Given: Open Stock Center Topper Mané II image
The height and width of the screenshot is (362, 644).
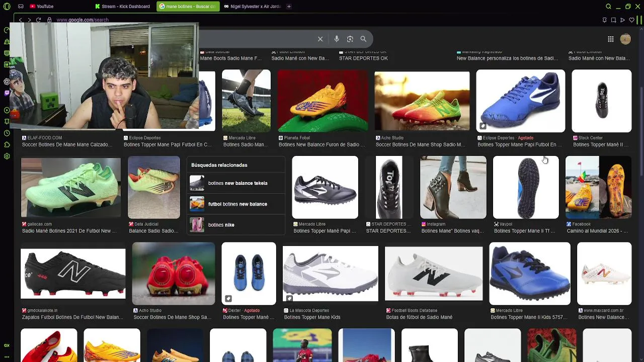Looking at the screenshot, I should tap(601, 101).
